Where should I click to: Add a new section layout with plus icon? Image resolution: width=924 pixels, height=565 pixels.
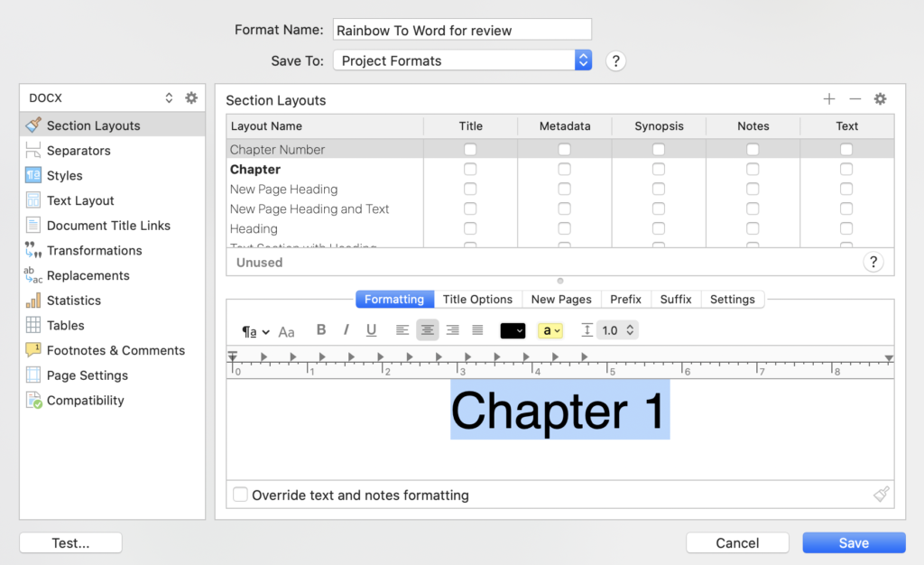(x=829, y=99)
